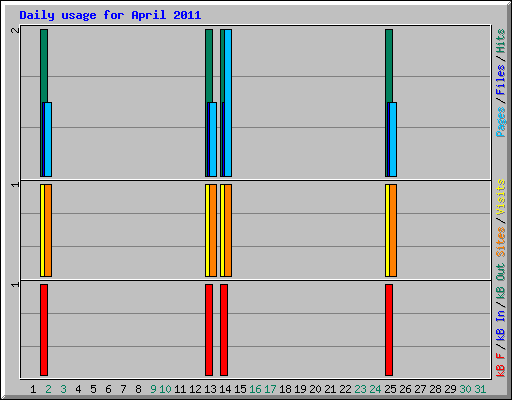The image size is (512, 400).
Task: Click day label "3" on the bottom axis
Action: tap(63, 389)
